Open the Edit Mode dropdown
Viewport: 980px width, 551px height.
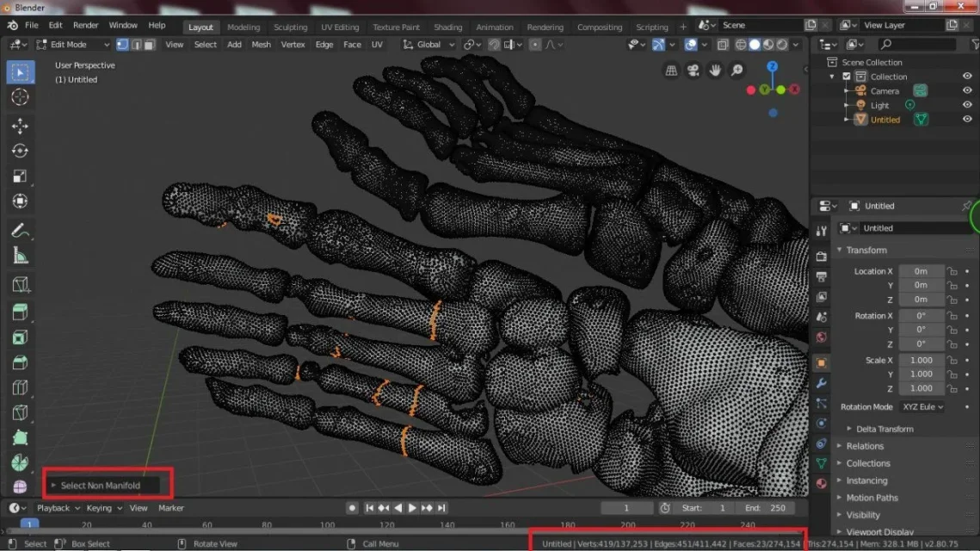(x=74, y=45)
